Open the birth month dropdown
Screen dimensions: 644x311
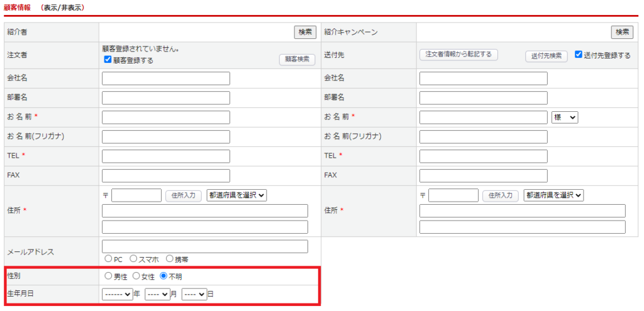coord(157,294)
